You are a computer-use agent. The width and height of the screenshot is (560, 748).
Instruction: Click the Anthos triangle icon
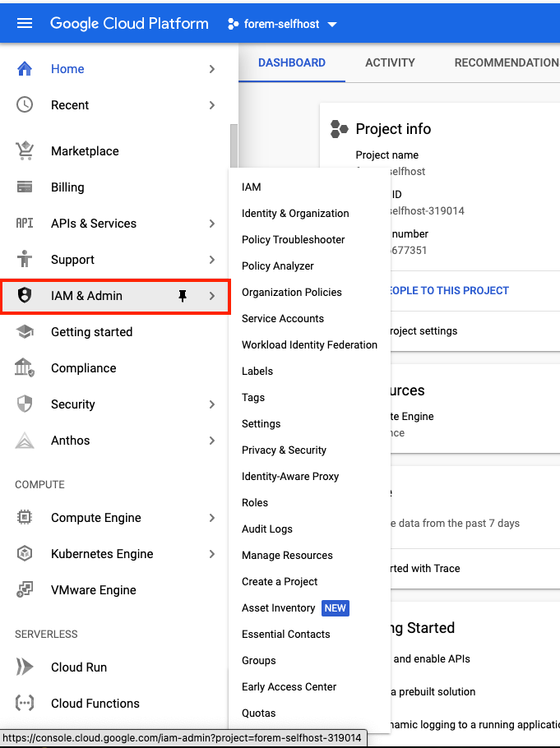point(25,441)
